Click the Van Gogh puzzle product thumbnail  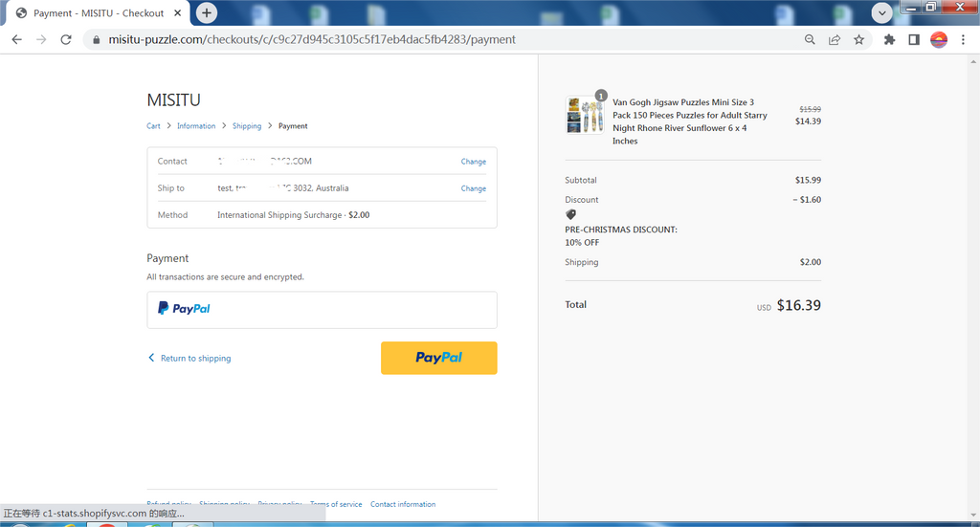585,115
